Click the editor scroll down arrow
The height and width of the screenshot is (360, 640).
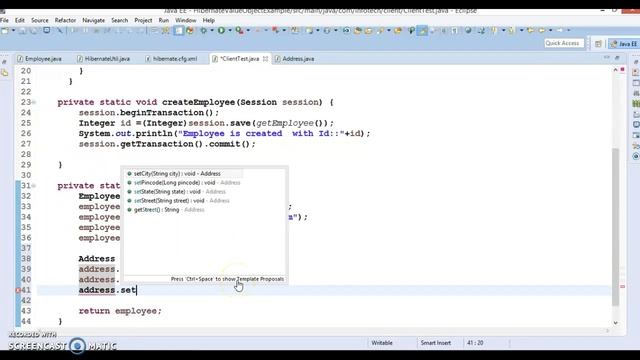tap(615, 323)
